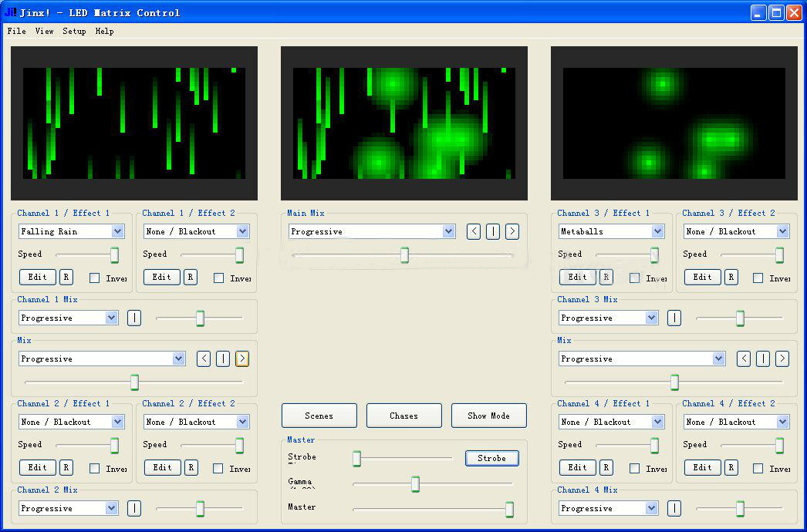The width and height of the screenshot is (807, 532).
Task: Click the right arrow button in Main Mix
Action: (x=512, y=231)
